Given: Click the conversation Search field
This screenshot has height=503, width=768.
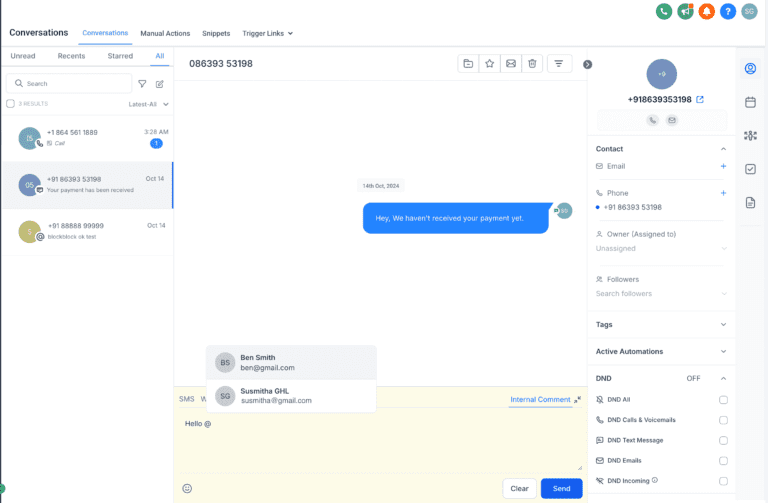Looking at the screenshot, I should [69, 84].
